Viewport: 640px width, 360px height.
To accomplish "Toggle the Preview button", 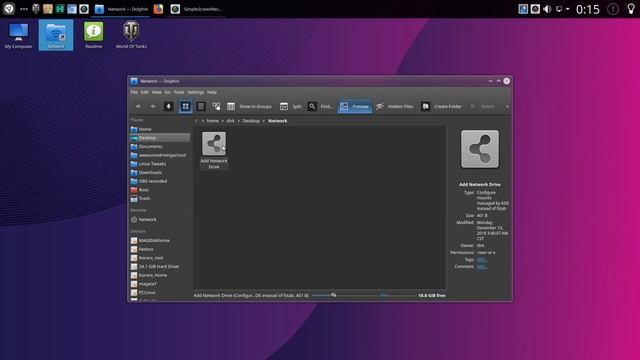I will 354,107.
